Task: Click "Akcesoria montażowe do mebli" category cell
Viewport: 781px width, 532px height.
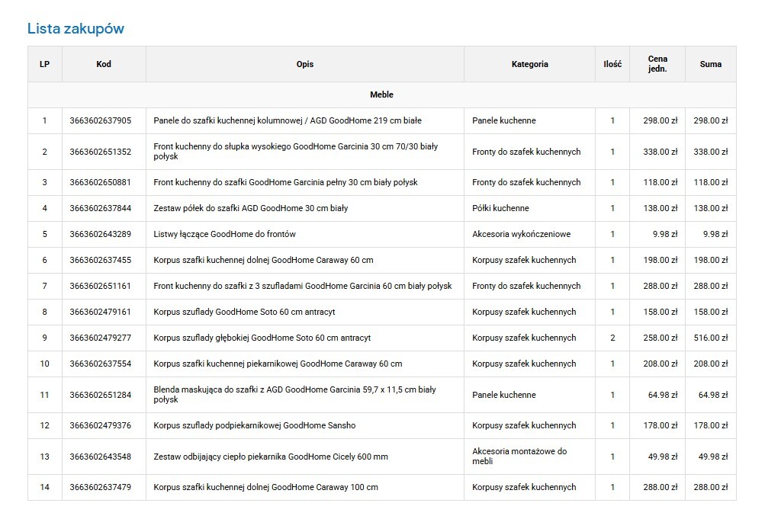Action: coord(519,456)
